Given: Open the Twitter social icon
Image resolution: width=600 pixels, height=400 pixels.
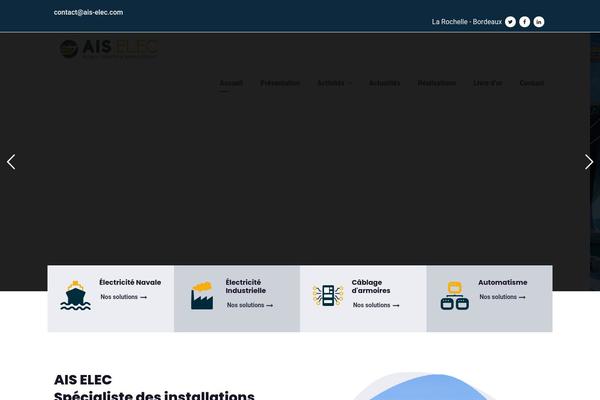Looking at the screenshot, I should pos(510,22).
